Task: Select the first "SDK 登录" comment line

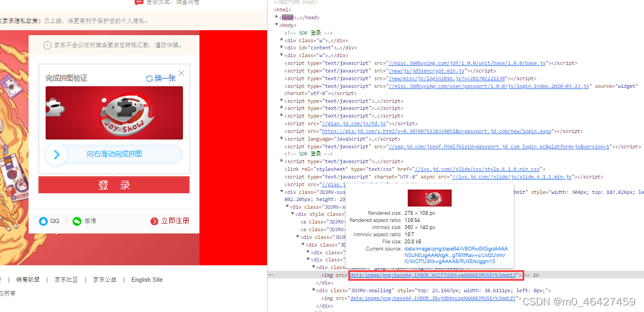Action: pyautogui.click(x=308, y=33)
